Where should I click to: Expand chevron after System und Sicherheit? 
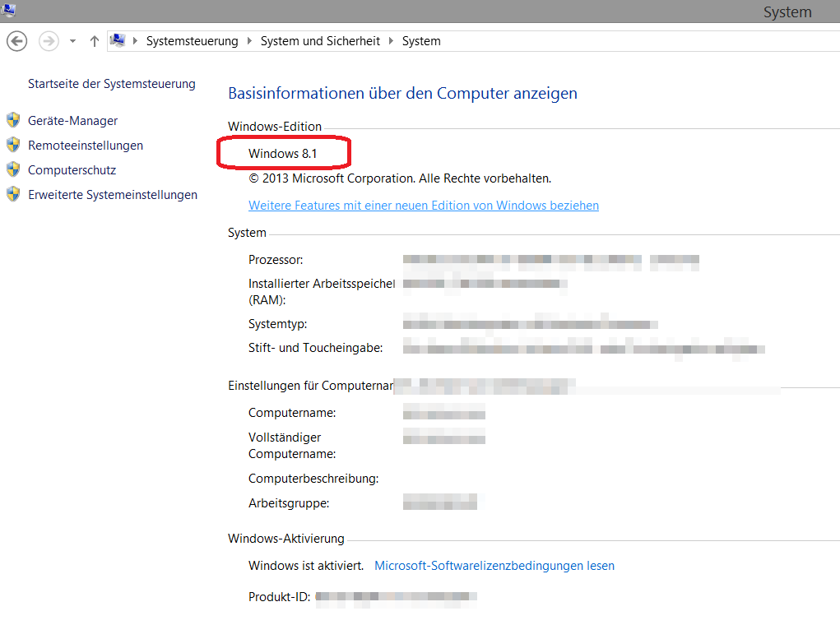391,41
